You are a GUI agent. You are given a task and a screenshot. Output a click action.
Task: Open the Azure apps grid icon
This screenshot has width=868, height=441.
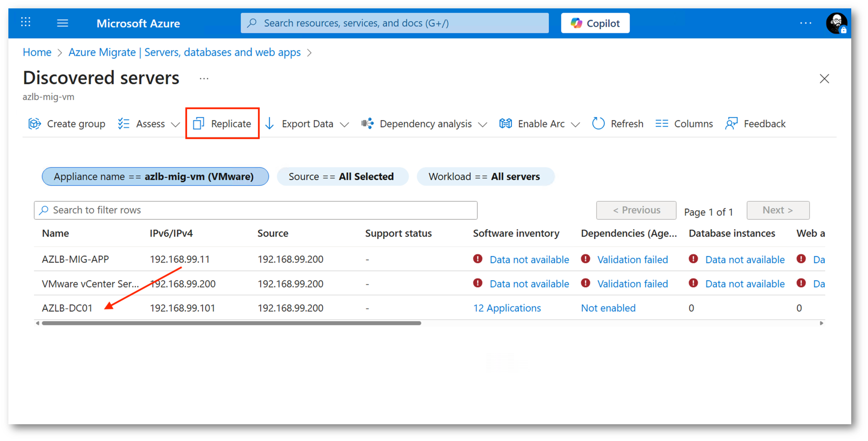pyautogui.click(x=26, y=22)
